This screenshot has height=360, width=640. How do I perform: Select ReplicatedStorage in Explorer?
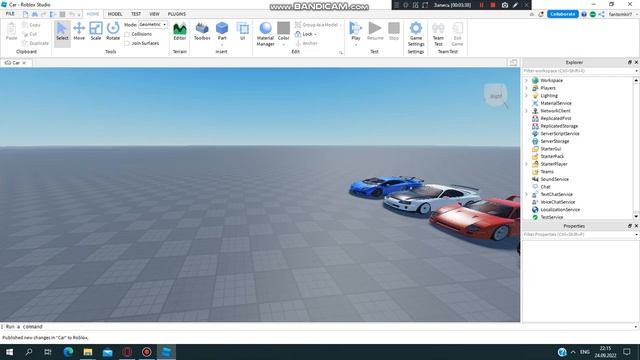[559, 126]
